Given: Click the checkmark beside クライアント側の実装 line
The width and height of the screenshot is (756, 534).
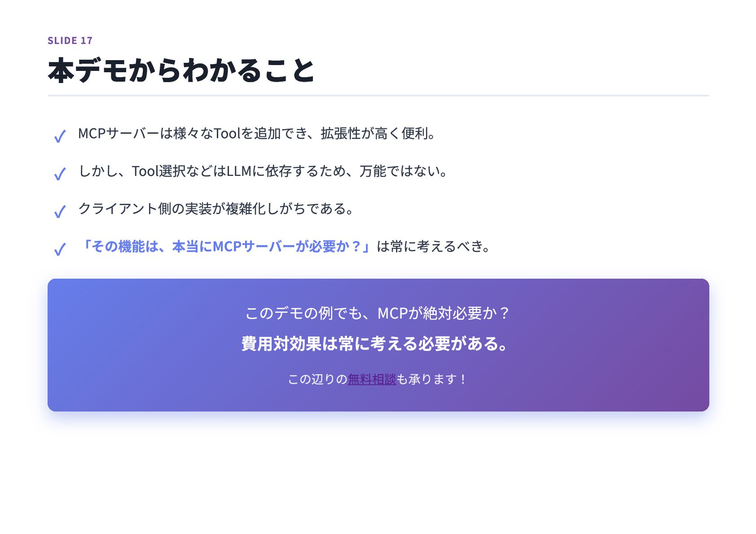Looking at the screenshot, I should (60, 211).
